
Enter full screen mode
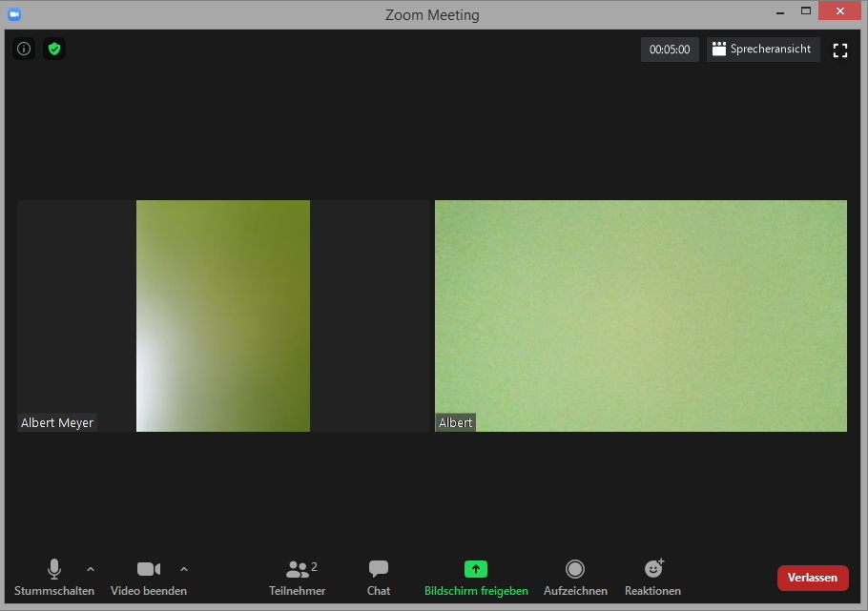coord(839,51)
